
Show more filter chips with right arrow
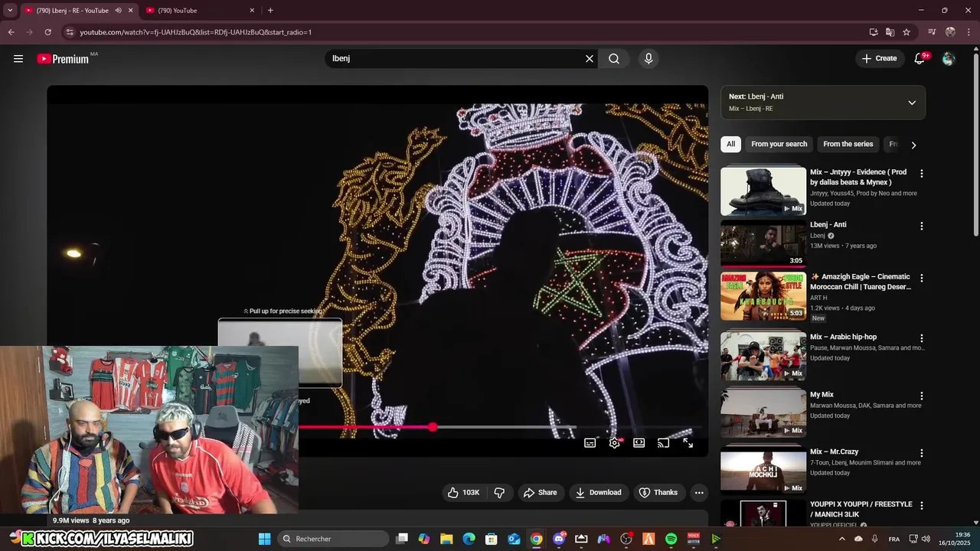[x=913, y=145]
